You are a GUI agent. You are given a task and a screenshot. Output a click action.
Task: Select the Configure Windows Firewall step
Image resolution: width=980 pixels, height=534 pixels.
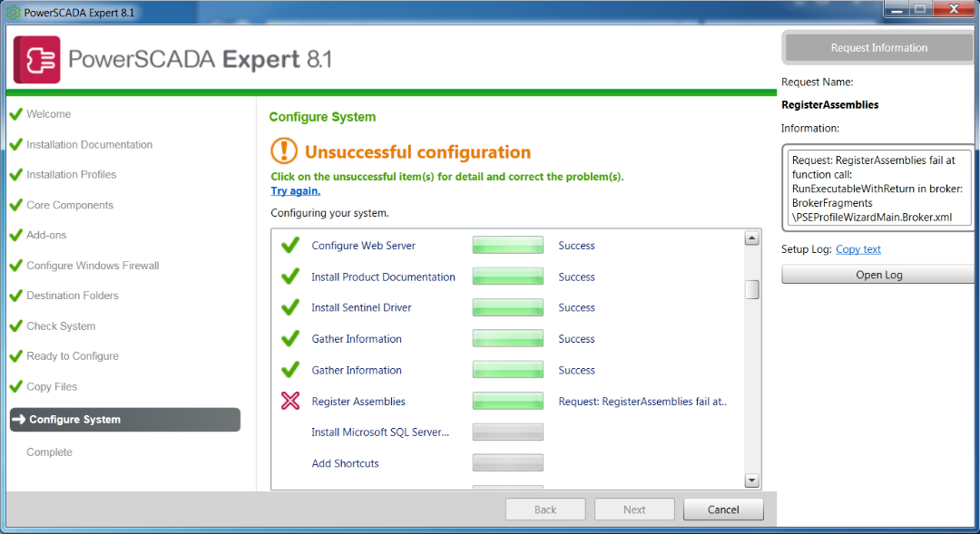(x=93, y=266)
